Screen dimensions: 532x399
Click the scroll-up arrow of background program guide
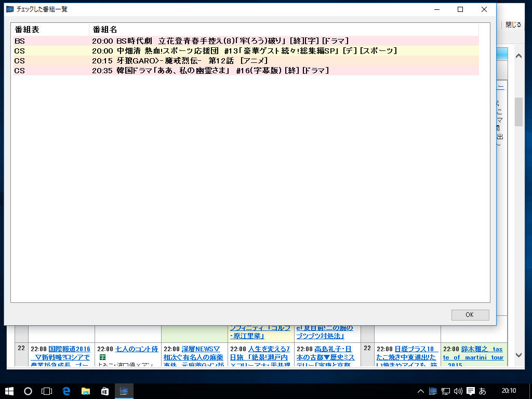pos(519,56)
